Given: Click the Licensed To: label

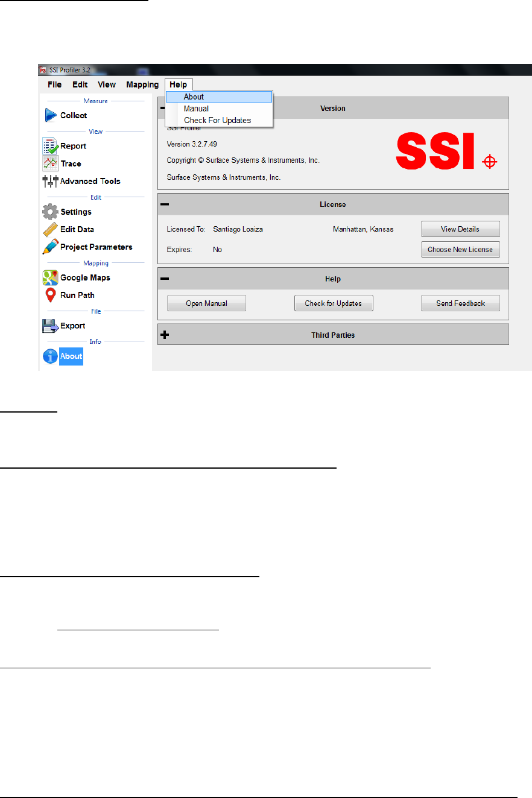Looking at the screenshot, I should coord(186,229).
